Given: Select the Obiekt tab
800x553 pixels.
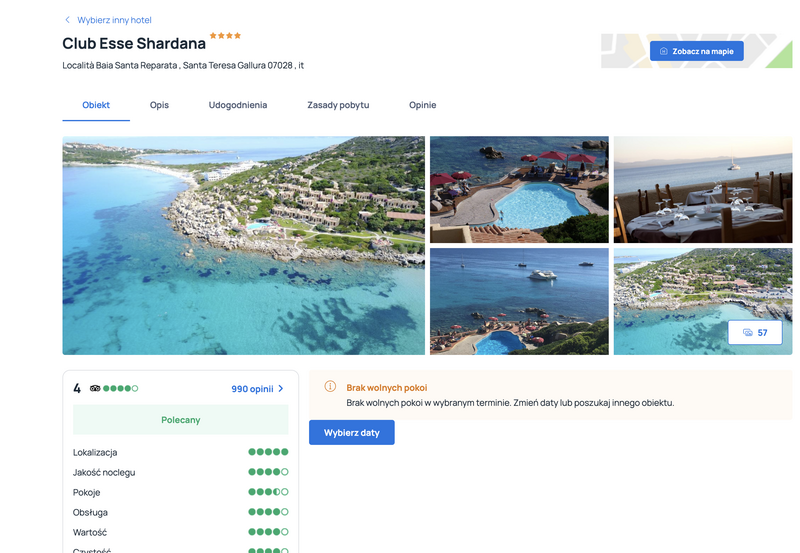Looking at the screenshot, I should pos(96,105).
